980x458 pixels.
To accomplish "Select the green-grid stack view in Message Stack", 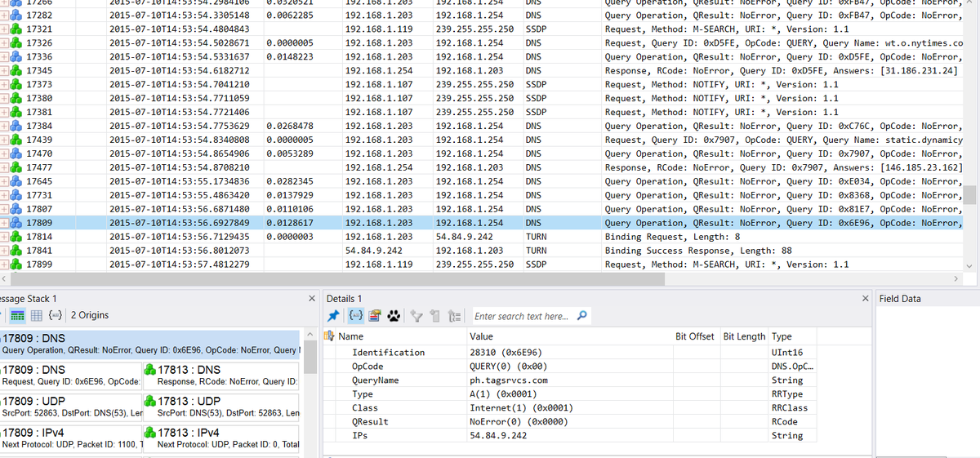I will [x=18, y=315].
